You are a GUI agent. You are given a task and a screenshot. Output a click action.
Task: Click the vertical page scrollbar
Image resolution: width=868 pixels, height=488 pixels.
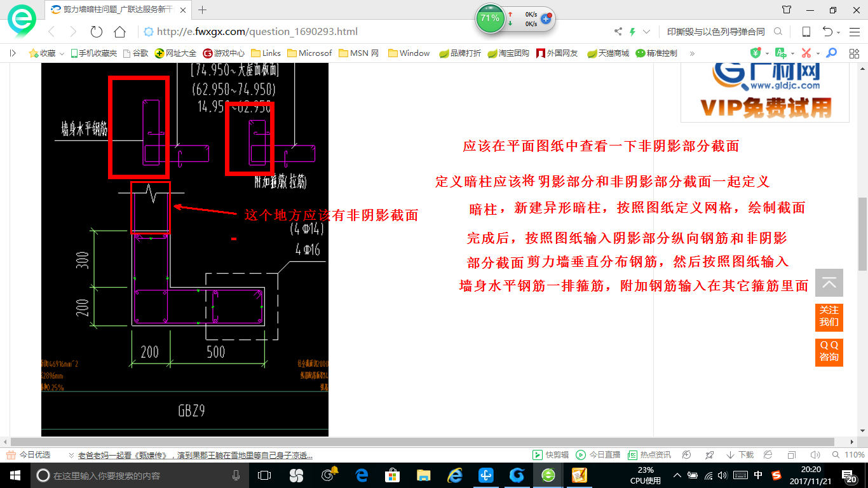862,234
